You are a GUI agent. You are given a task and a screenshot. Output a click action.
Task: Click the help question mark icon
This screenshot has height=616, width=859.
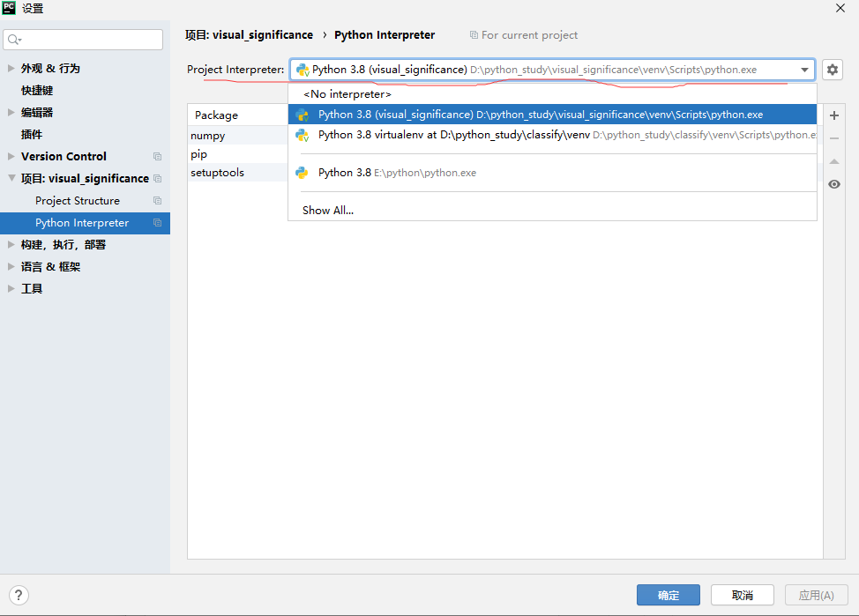pos(19,595)
